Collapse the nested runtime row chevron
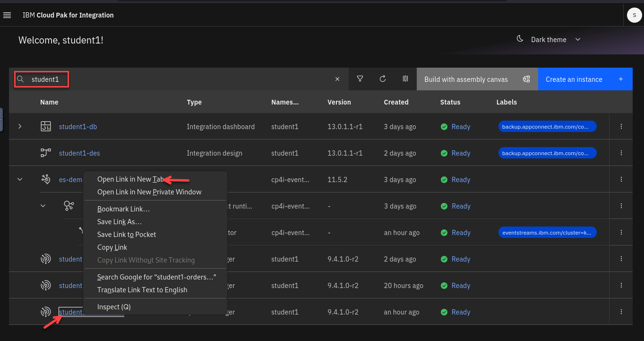The height and width of the screenshot is (341, 644). (43, 206)
